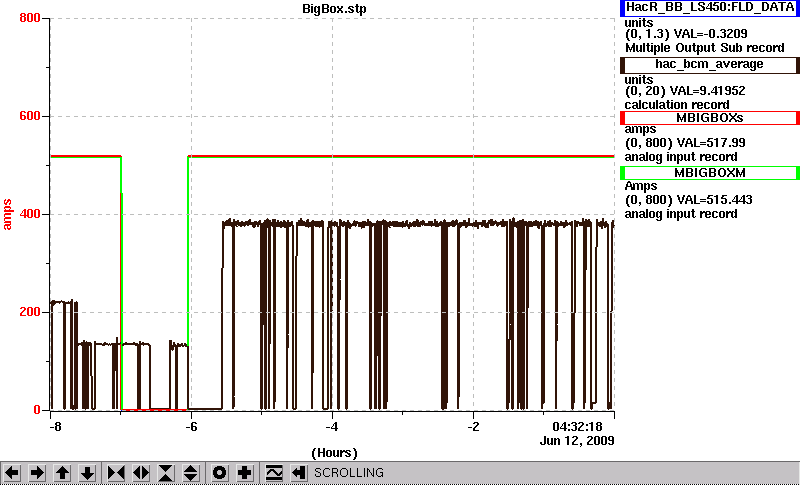Click the red amps axis label
The image size is (800, 485).
pyautogui.click(x=8, y=215)
